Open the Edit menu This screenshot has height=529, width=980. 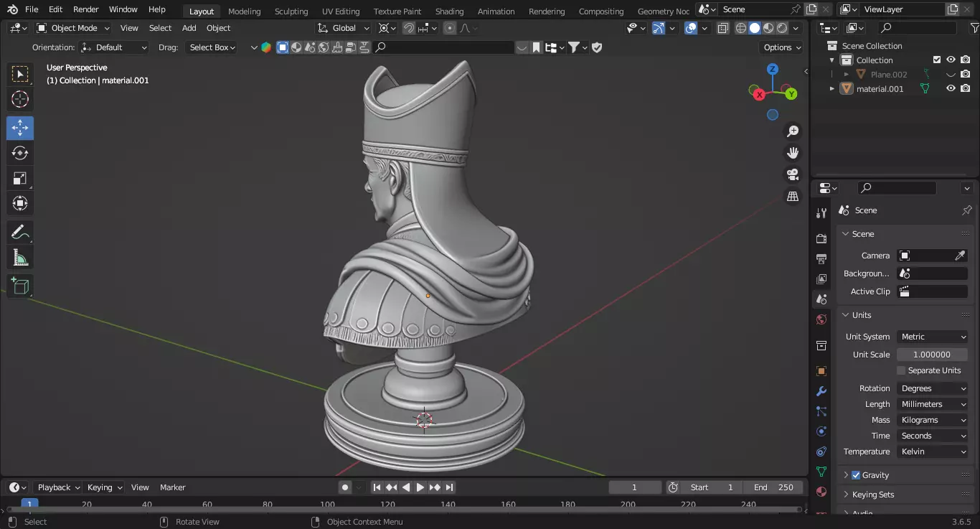[55, 9]
